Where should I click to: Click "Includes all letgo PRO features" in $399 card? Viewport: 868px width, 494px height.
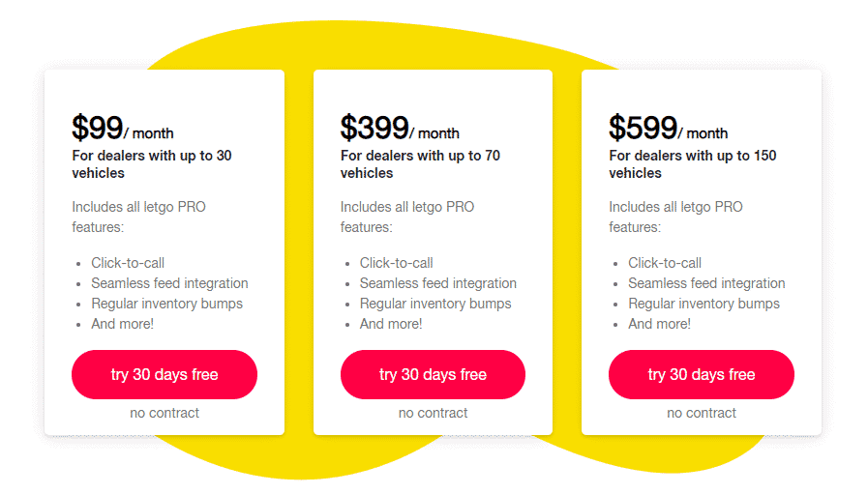pos(407,217)
